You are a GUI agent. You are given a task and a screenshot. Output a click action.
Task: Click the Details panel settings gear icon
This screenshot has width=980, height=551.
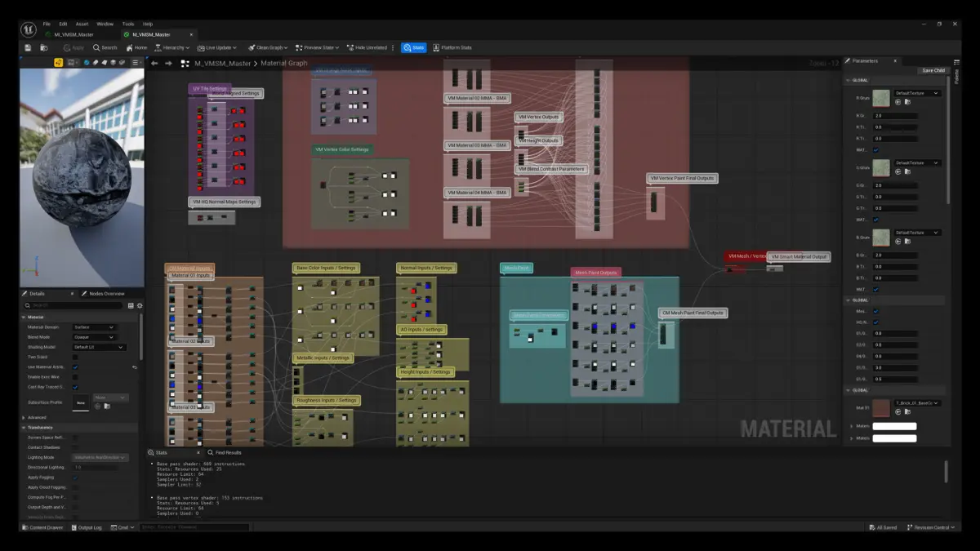pyautogui.click(x=140, y=305)
